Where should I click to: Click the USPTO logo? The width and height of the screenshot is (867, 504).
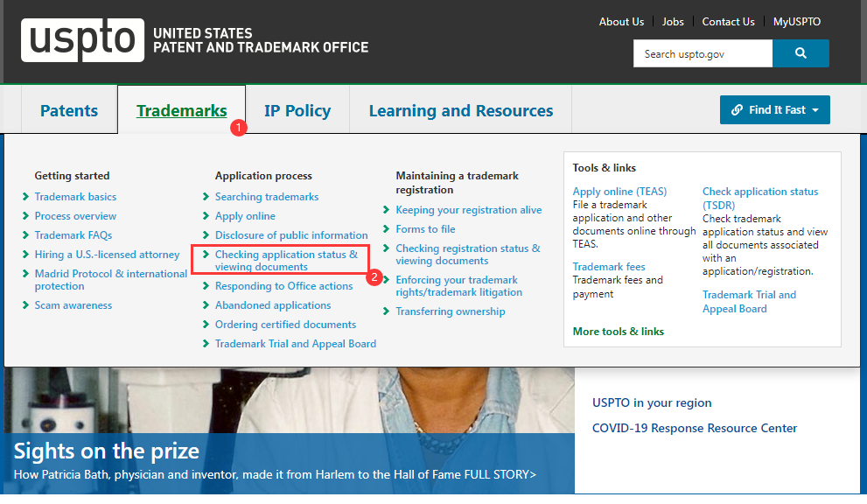82,40
